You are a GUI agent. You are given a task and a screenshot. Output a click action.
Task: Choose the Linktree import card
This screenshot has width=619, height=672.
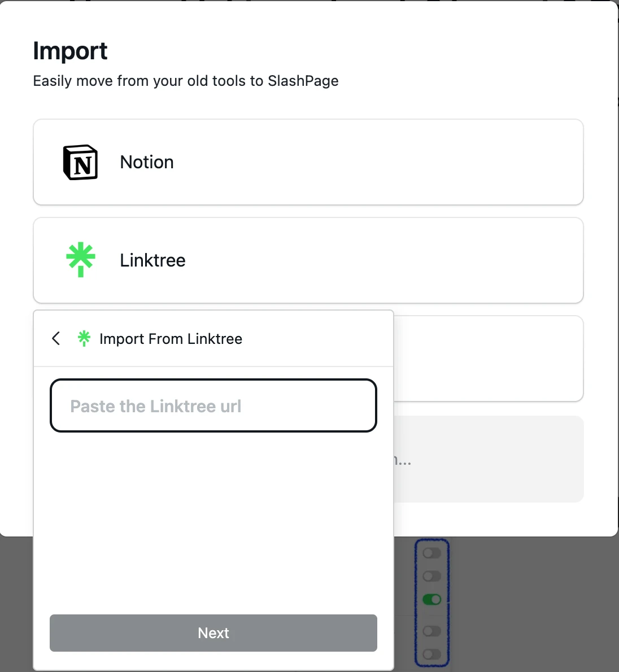[x=308, y=260]
